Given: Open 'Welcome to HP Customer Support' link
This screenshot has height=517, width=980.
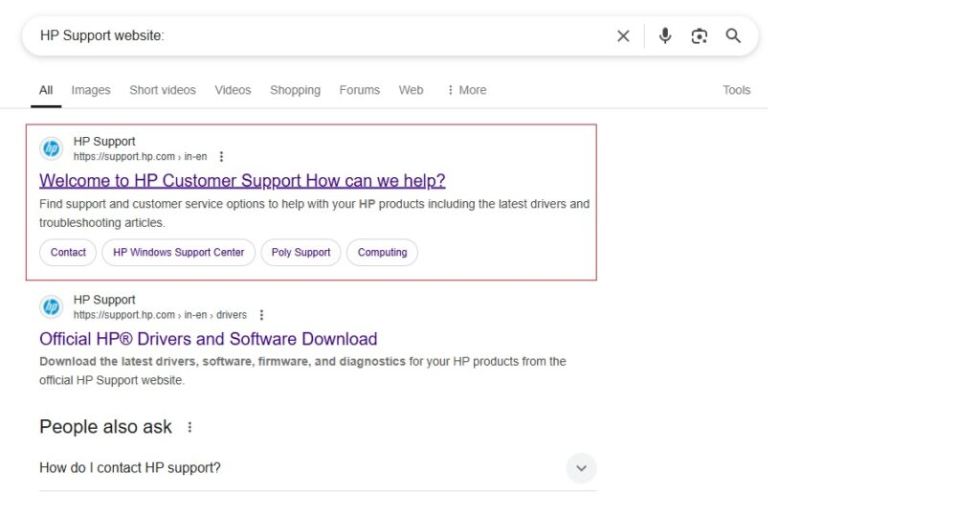Looking at the screenshot, I should coord(242,181).
